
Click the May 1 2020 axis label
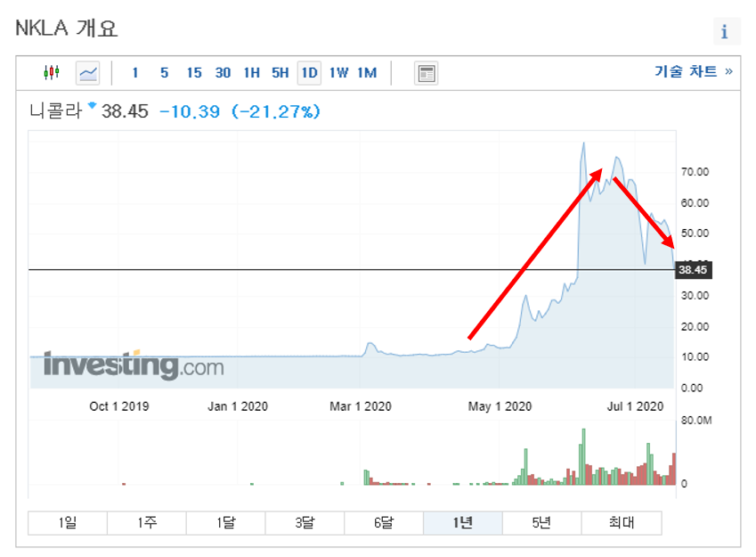coord(500,406)
